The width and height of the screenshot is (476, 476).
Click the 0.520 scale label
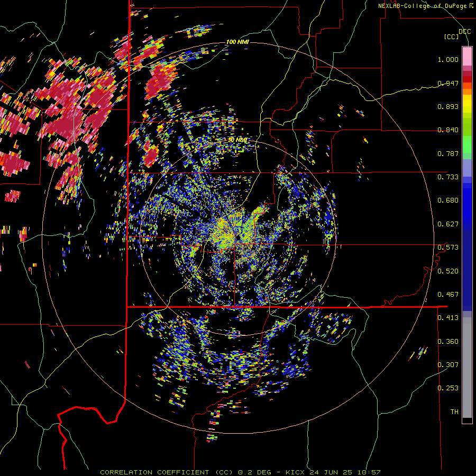coord(448,271)
